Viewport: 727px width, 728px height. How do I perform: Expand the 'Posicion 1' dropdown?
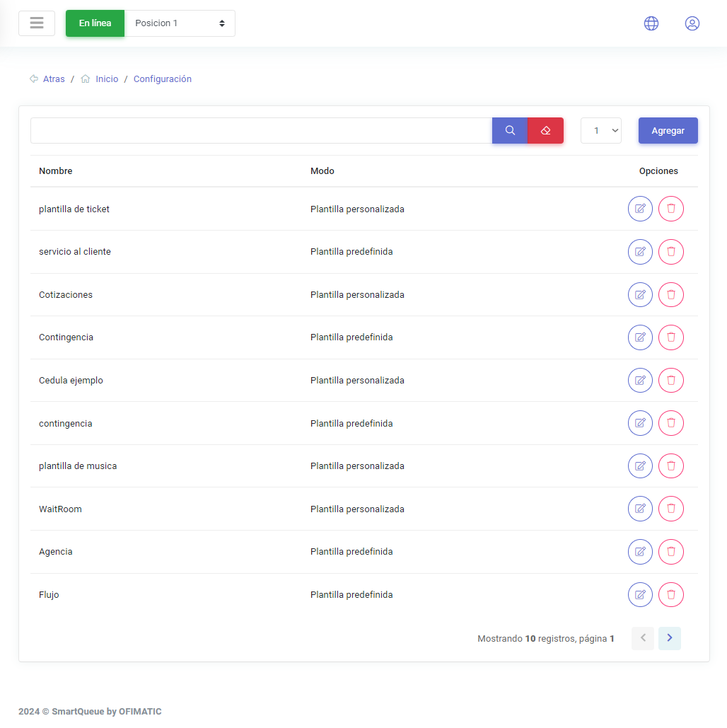click(x=180, y=23)
